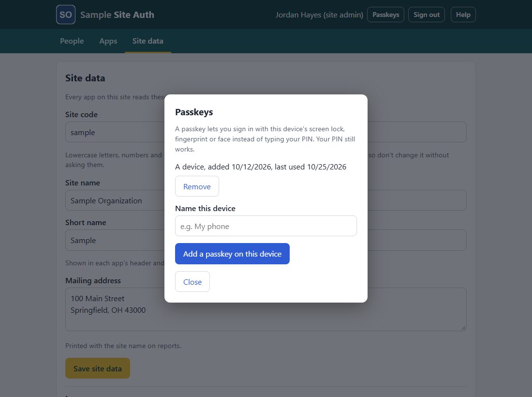
Task: Click the Jordan Hayes (site admin) label
Action: click(x=319, y=15)
